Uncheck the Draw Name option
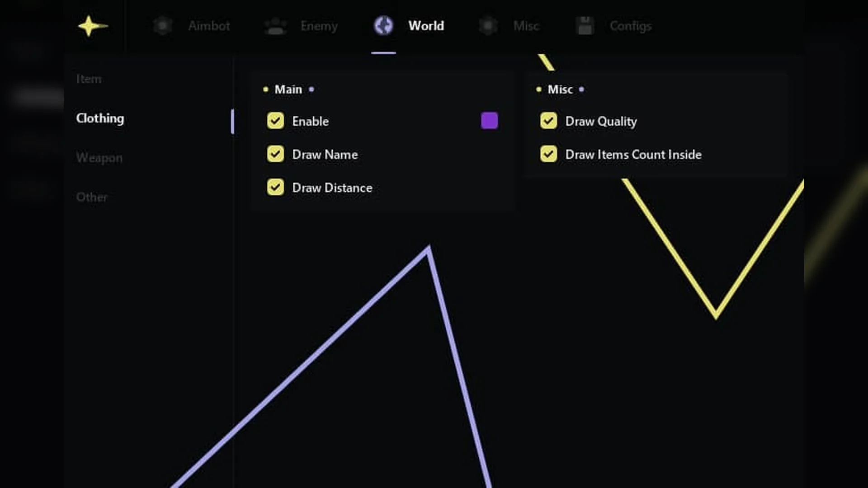Screen dimensions: 868x488 (275, 154)
